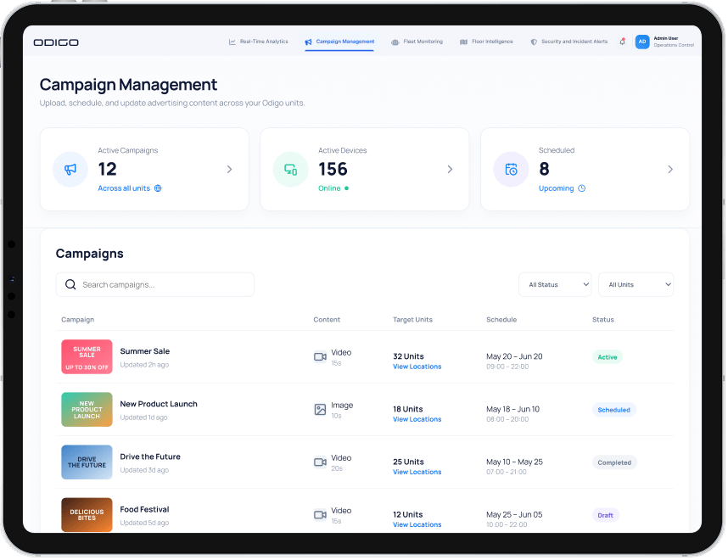The image size is (728, 560).
Task: Open the All Status dropdown
Action: [x=555, y=284]
